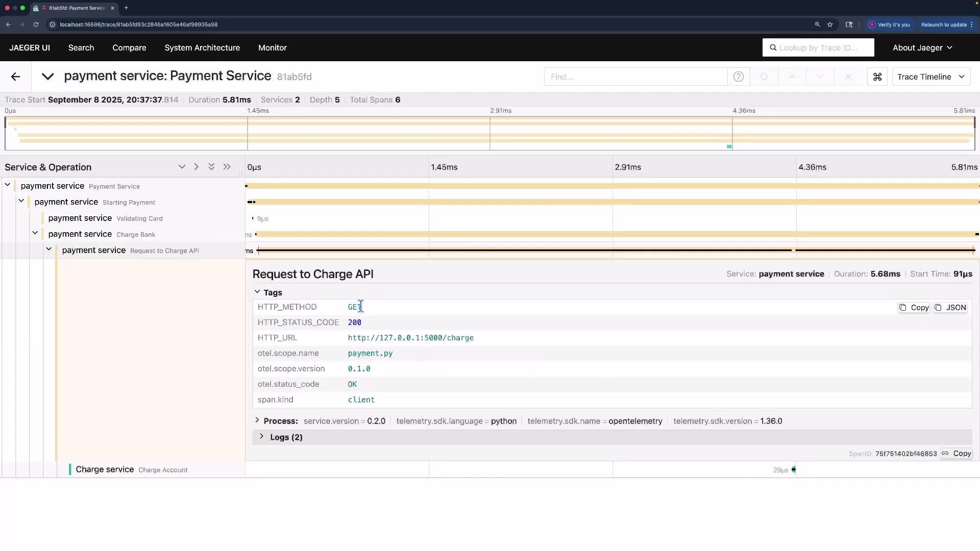Bookmark this page with the star icon
Screen dimensions: 980x551
click(x=830, y=24)
